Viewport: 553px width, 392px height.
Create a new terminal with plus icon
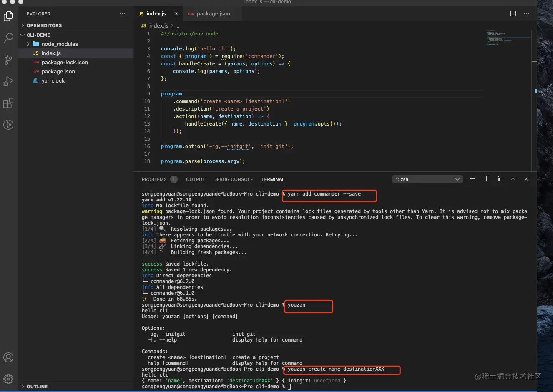(473, 179)
